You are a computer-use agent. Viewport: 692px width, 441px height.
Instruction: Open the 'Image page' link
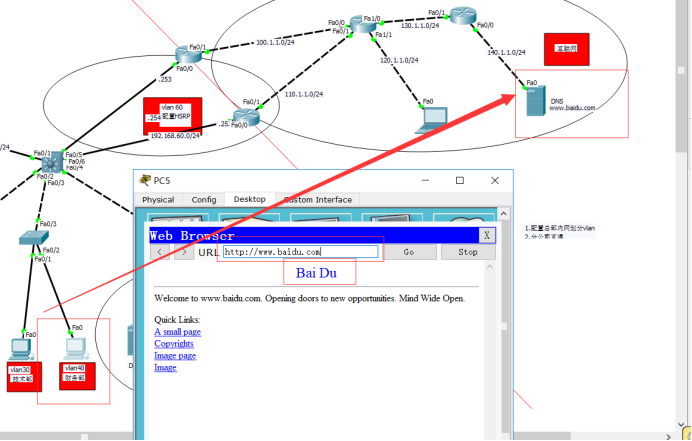click(x=175, y=355)
